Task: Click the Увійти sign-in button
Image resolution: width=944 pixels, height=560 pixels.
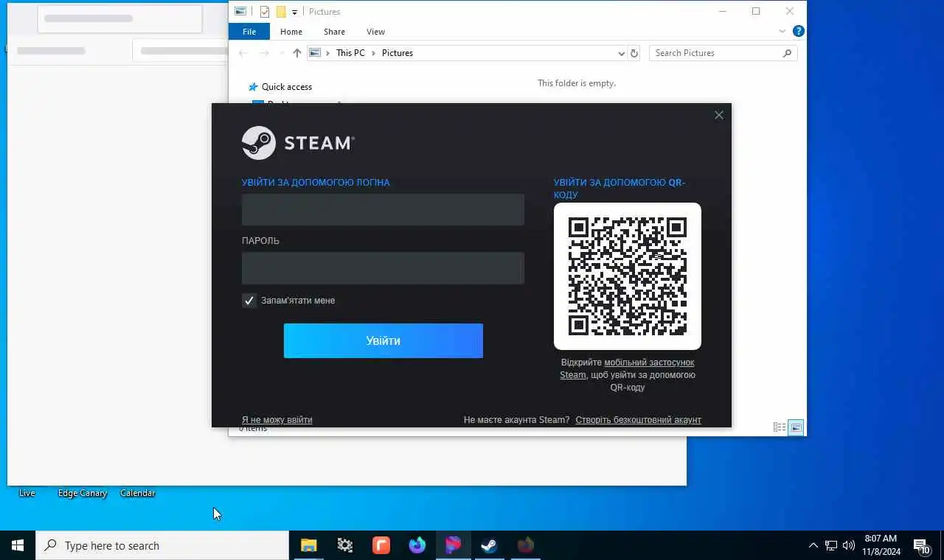Action: coord(383,340)
